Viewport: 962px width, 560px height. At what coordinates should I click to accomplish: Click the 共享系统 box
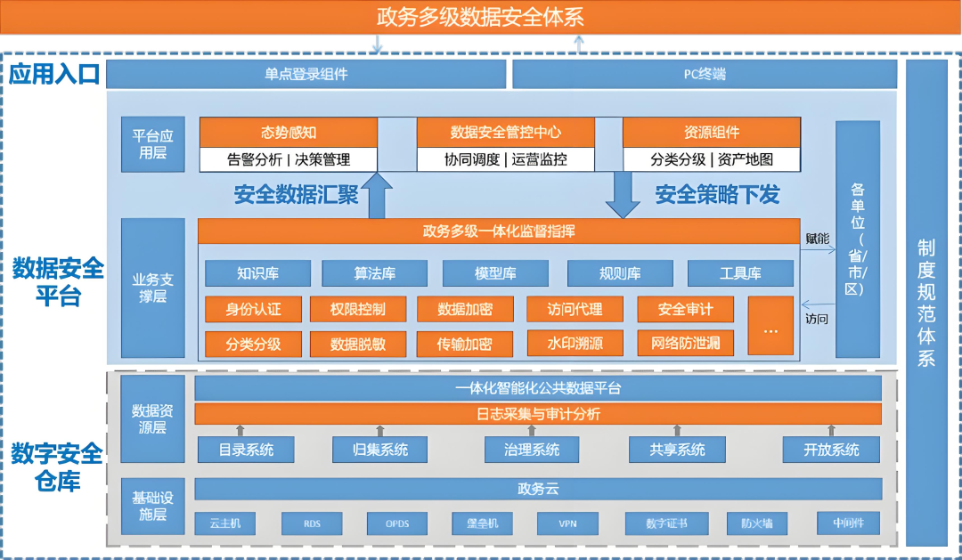[x=677, y=450]
